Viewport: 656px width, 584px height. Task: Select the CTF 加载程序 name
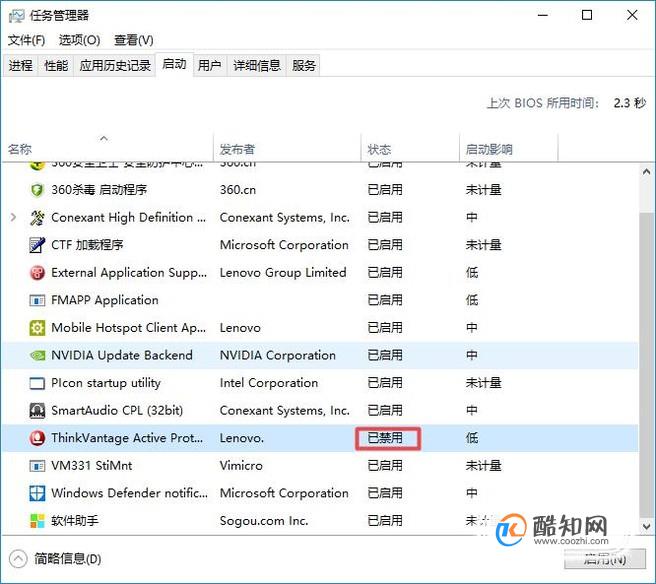[x=87, y=245]
